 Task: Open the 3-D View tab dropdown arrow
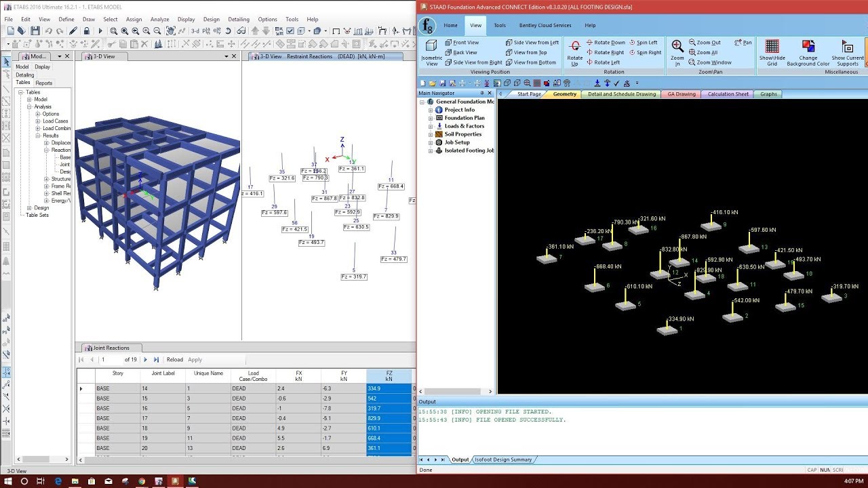[x=225, y=56]
